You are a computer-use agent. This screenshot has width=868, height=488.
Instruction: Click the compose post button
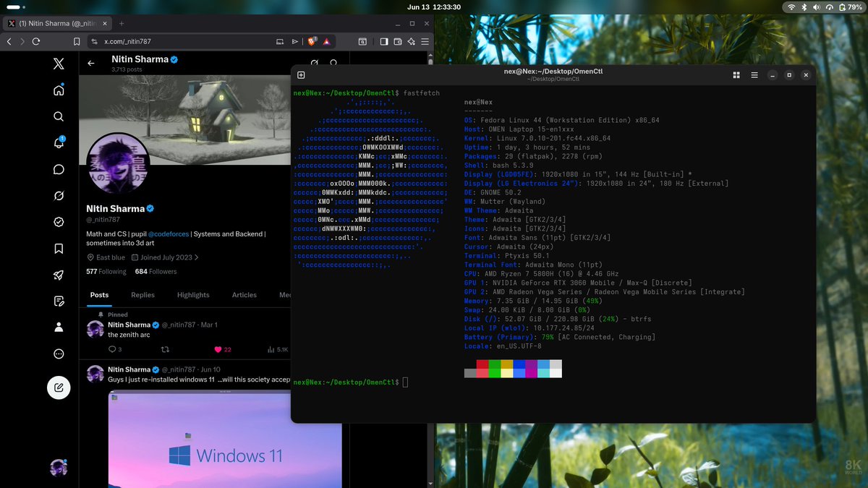pos(59,388)
